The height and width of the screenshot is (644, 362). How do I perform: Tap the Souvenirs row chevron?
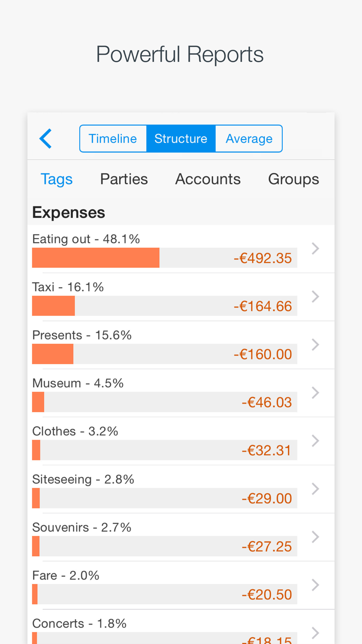coord(315,537)
